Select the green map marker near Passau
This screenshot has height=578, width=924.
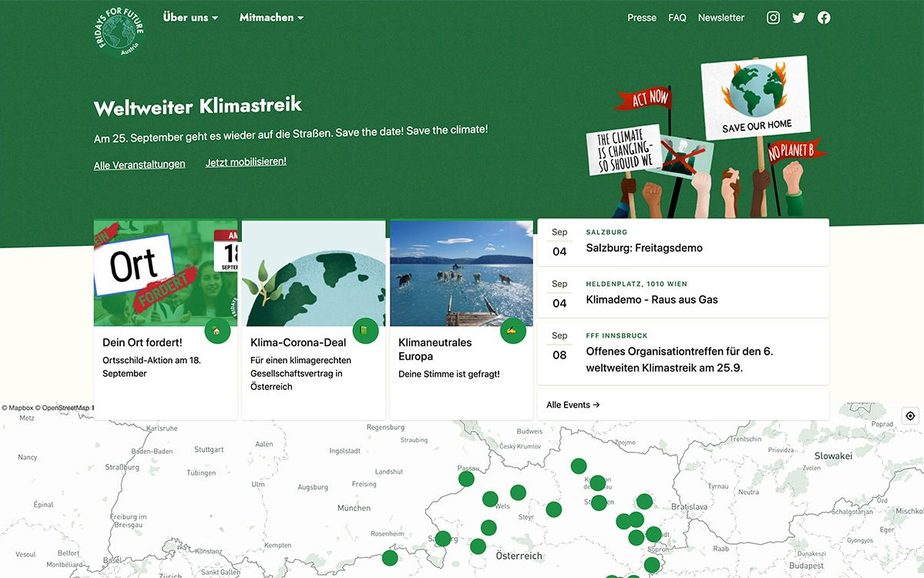tap(466, 479)
